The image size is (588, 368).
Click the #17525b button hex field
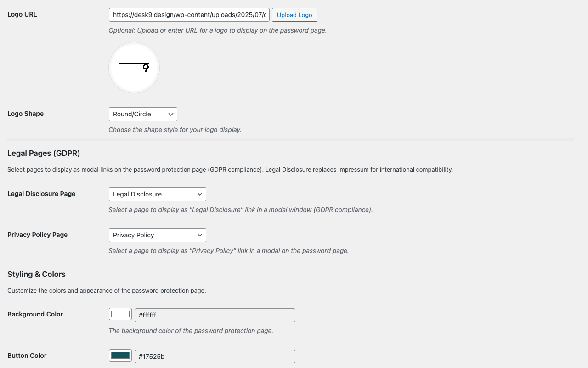(x=215, y=356)
